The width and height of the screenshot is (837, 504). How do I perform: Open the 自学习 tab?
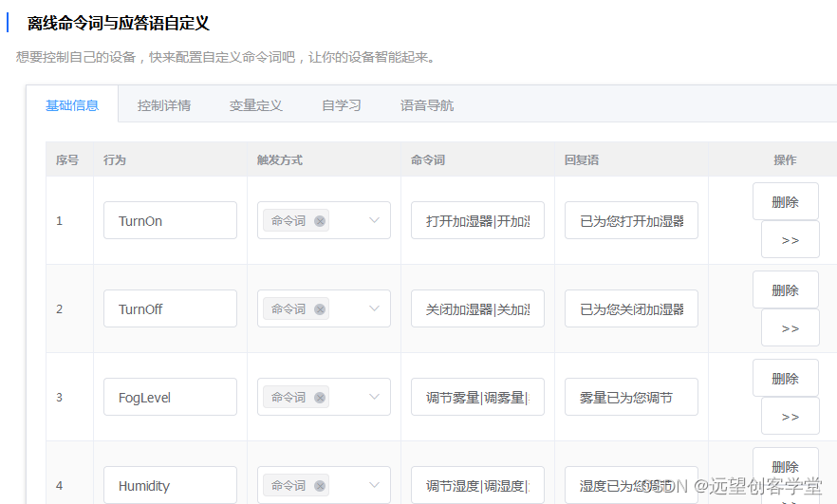[342, 105]
